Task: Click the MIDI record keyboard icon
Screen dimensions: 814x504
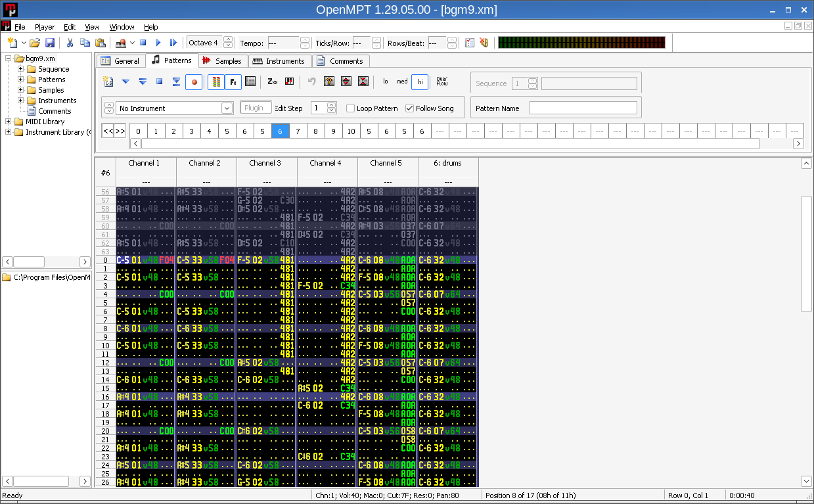Action: tap(121, 43)
